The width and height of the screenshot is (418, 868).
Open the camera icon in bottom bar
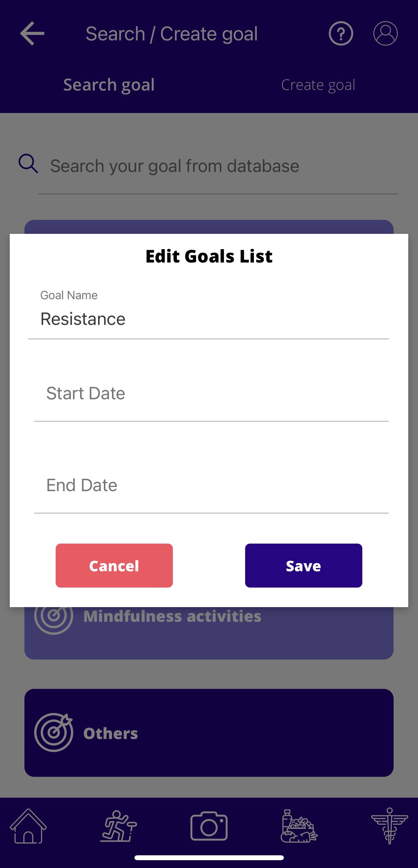[209, 826]
